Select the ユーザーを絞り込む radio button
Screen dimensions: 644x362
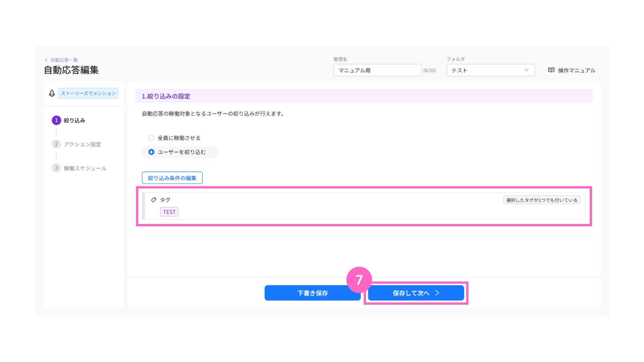coord(151,152)
